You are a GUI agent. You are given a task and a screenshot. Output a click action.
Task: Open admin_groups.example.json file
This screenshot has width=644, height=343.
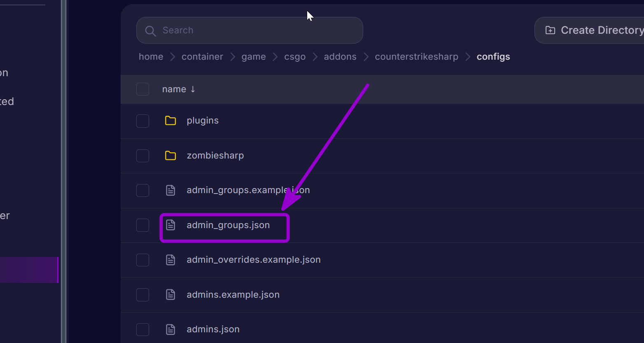coord(248,190)
